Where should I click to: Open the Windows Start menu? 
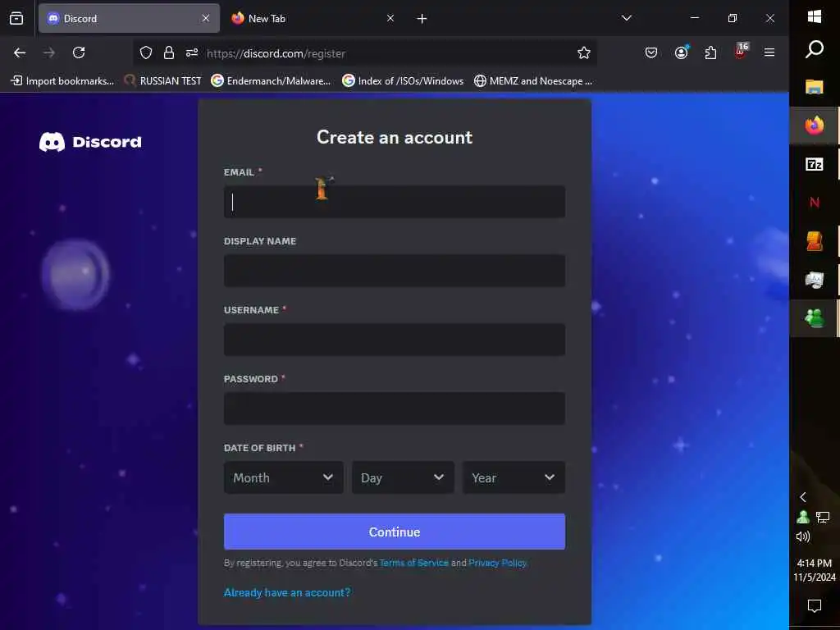point(815,16)
